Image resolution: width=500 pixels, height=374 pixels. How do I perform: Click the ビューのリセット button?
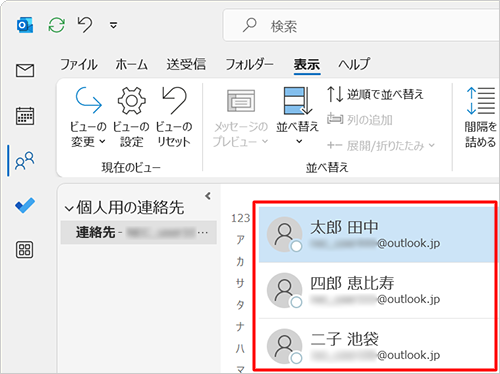174,117
